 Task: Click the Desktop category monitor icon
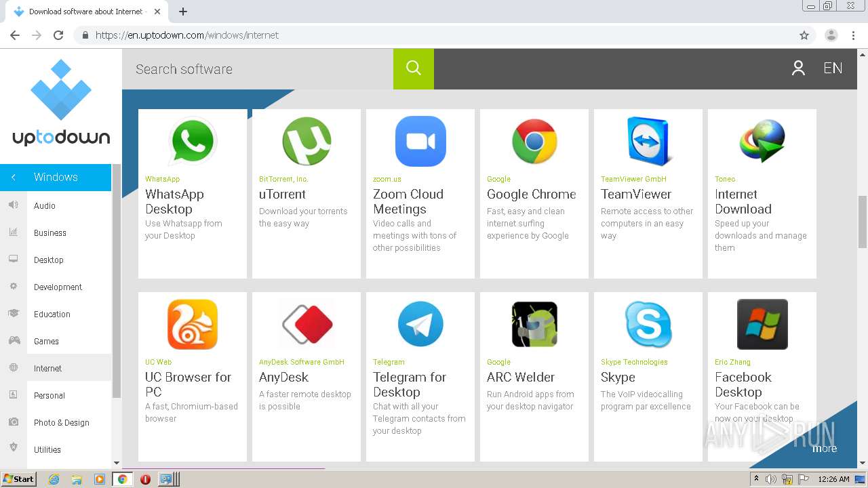coord(13,260)
